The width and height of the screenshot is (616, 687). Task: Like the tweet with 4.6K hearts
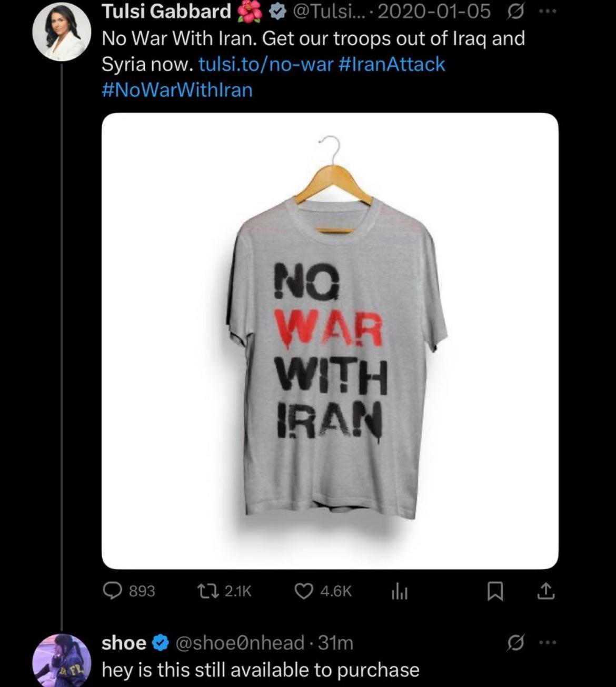click(322, 591)
